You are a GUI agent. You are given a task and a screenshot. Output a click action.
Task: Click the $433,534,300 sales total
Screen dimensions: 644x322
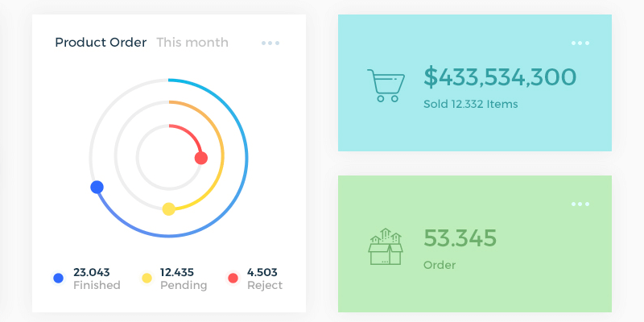tap(500, 77)
